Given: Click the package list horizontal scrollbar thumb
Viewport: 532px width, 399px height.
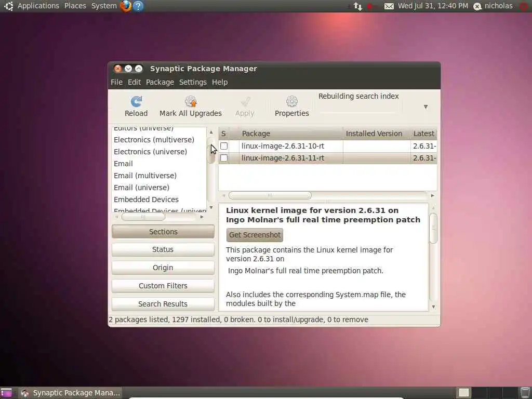Looking at the screenshot, I should click(270, 195).
